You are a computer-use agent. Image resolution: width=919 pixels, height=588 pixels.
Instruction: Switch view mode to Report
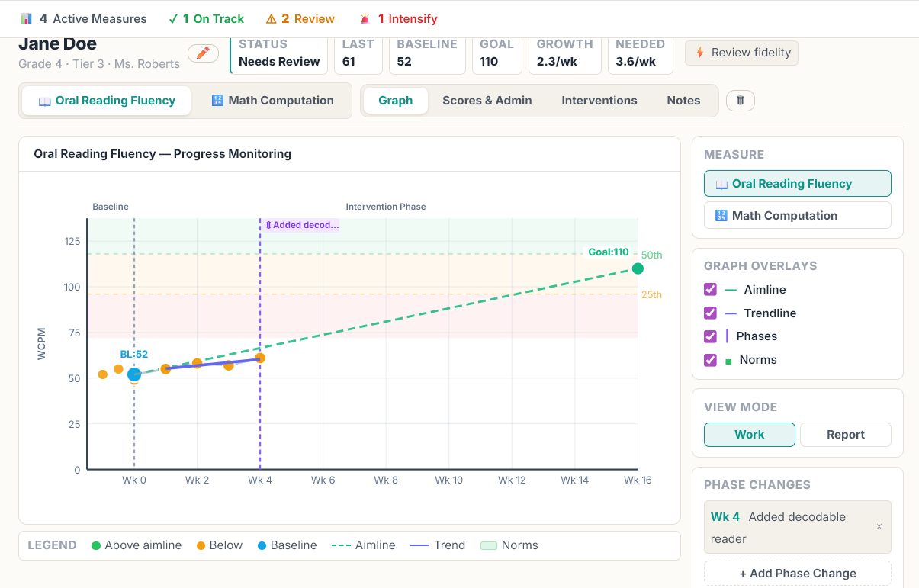[x=845, y=435]
